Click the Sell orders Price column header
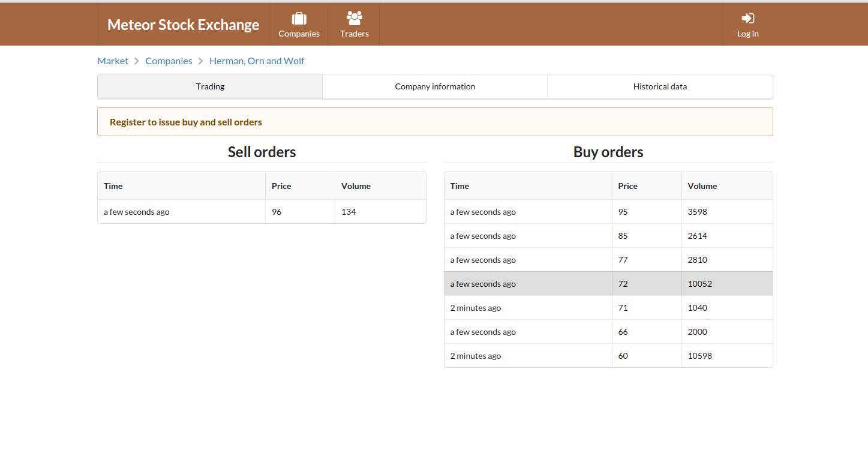 coord(281,186)
